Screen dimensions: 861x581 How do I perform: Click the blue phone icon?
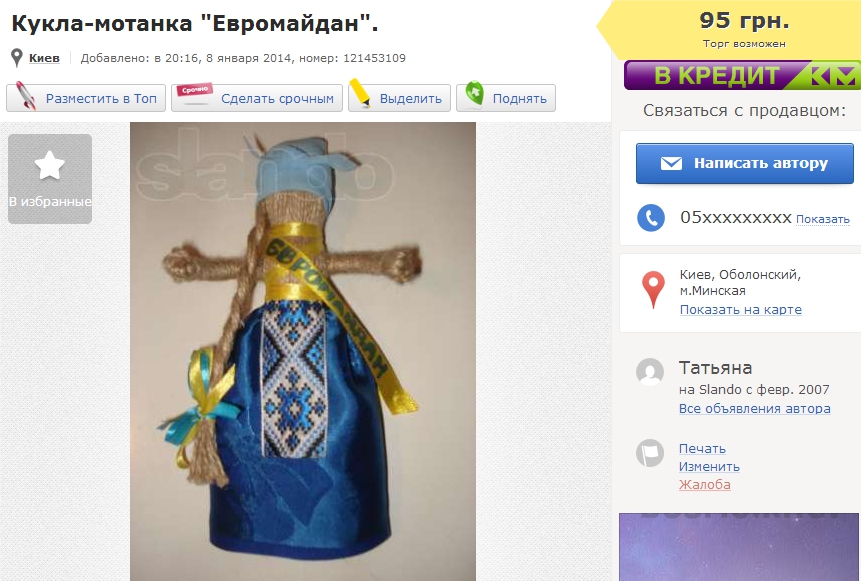[651, 217]
